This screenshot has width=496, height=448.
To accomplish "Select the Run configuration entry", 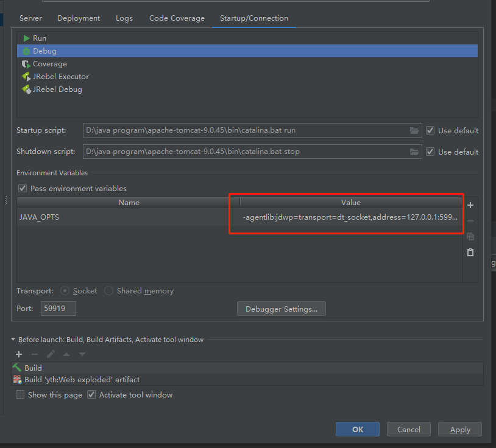I will tap(39, 38).
